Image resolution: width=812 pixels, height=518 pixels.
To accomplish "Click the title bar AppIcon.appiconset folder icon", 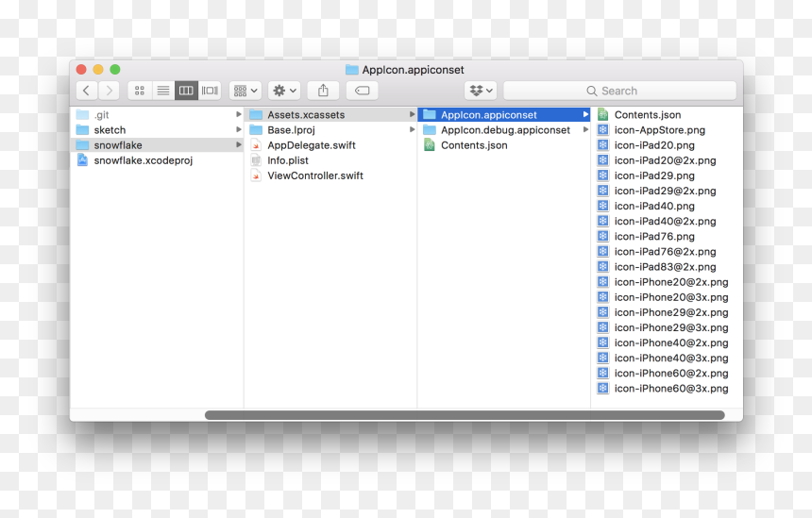I will point(351,69).
